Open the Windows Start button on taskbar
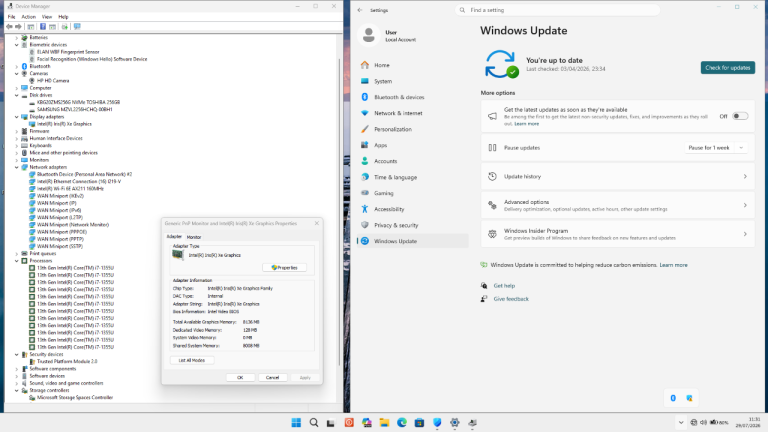Viewport: 768px width, 432px height. pyautogui.click(x=296, y=423)
